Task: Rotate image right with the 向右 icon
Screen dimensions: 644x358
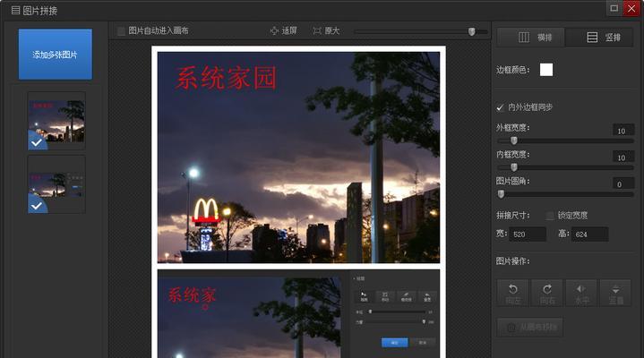Action: point(547,294)
